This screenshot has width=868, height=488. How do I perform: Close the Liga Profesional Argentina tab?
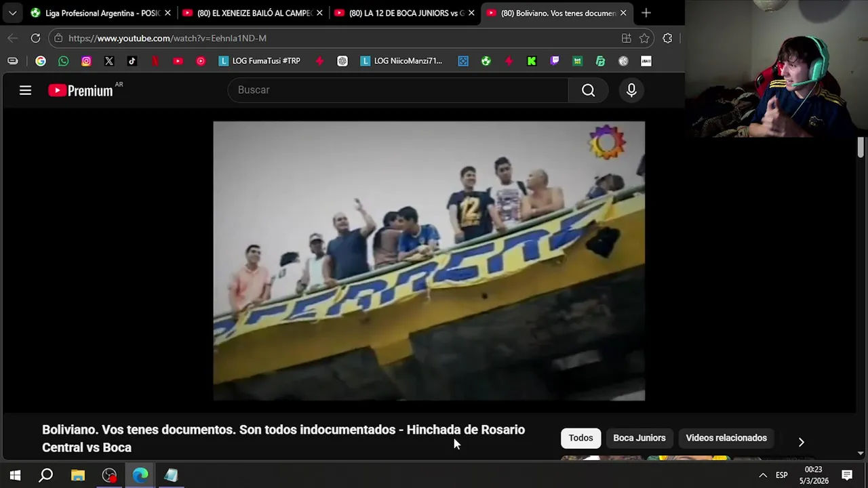tap(167, 13)
